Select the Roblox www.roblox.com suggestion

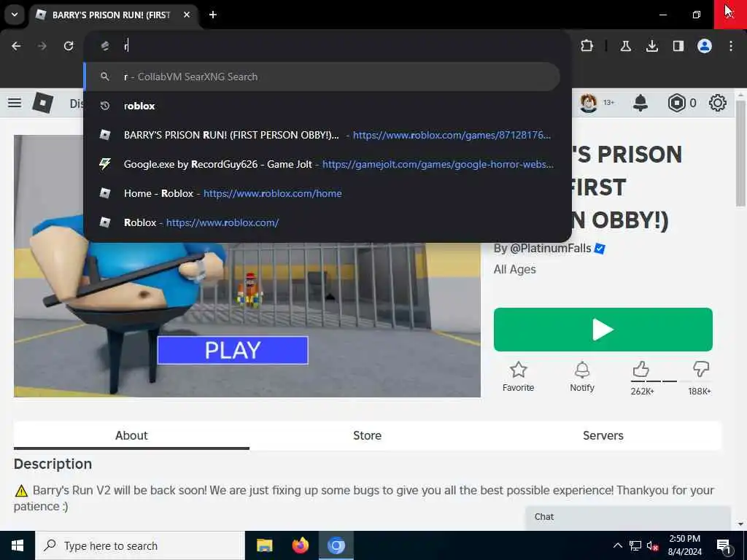[322, 222]
